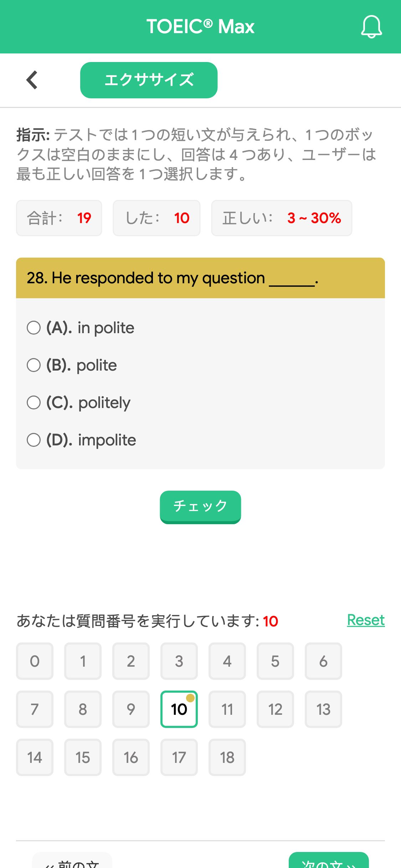Open question number 6

pos(323,661)
